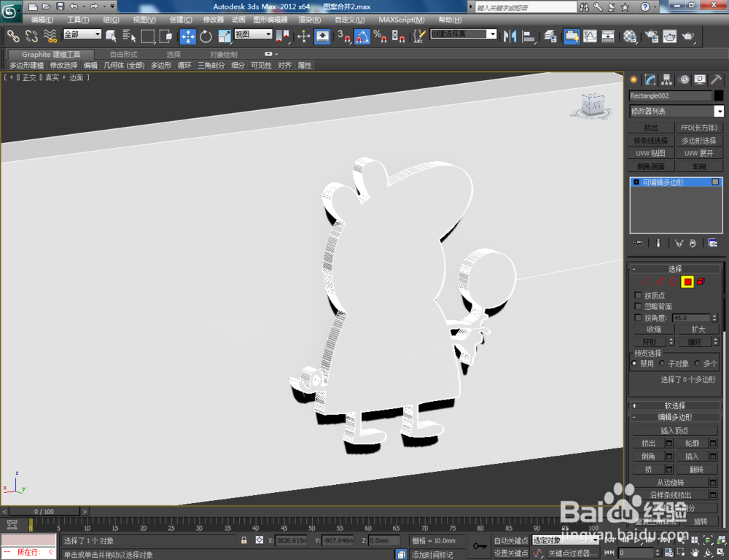
Task: Activate the Select and Rotate tool
Action: pyautogui.click(x=206, y=36)
